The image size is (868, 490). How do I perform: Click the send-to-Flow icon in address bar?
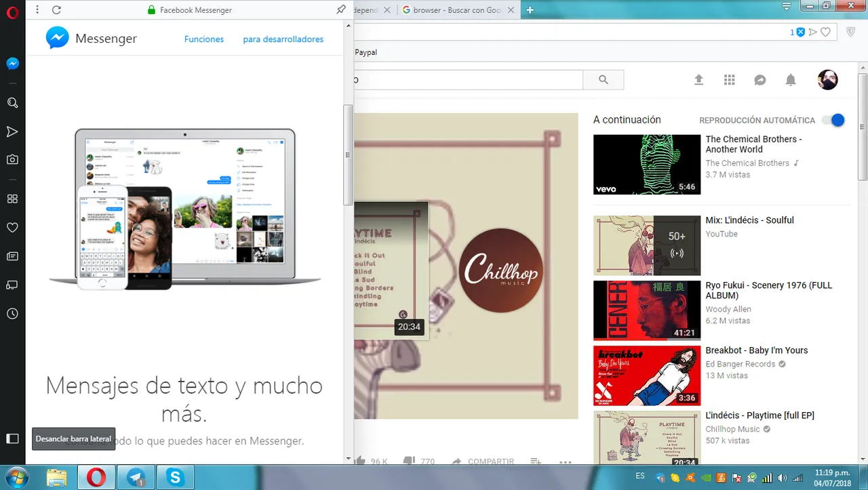813,32
